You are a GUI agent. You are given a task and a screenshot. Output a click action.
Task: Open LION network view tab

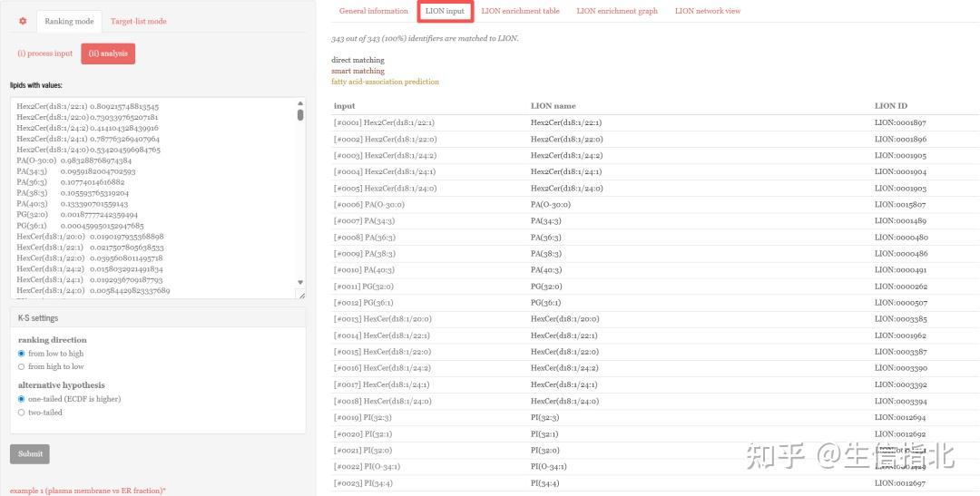coord(708,11)
